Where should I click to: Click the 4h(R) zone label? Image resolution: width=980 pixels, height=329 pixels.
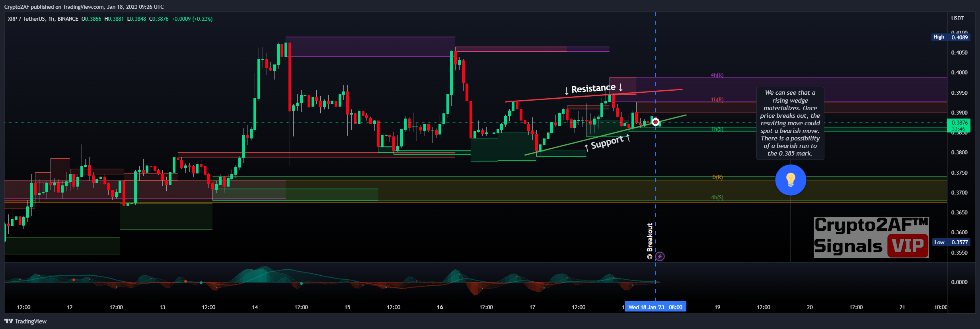717,75
